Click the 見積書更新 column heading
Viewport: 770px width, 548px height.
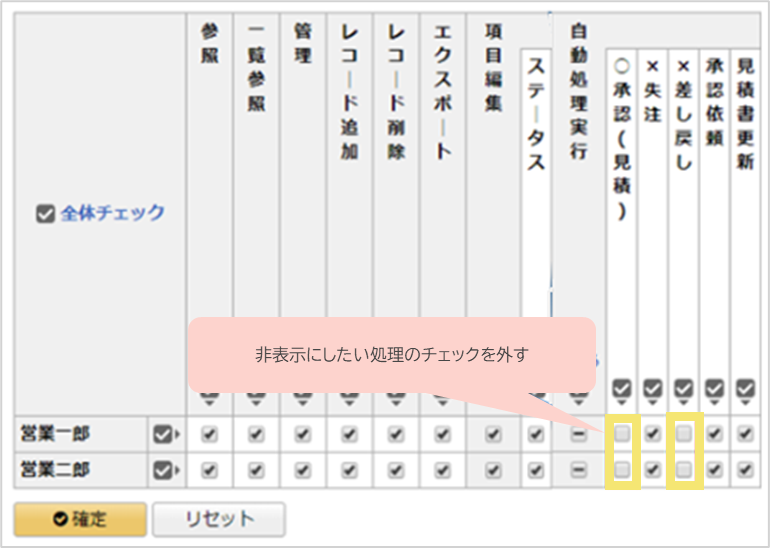(x=745, y=115)
